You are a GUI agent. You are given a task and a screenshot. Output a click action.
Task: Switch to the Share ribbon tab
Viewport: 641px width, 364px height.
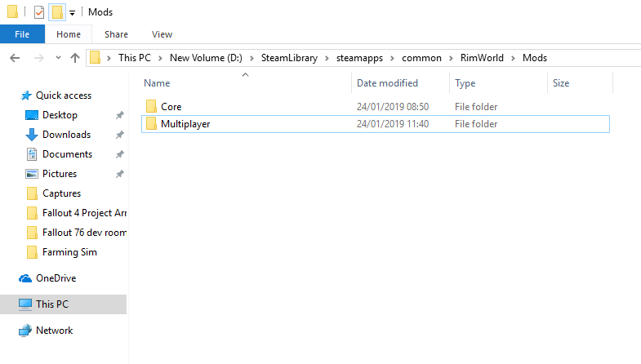116,34
